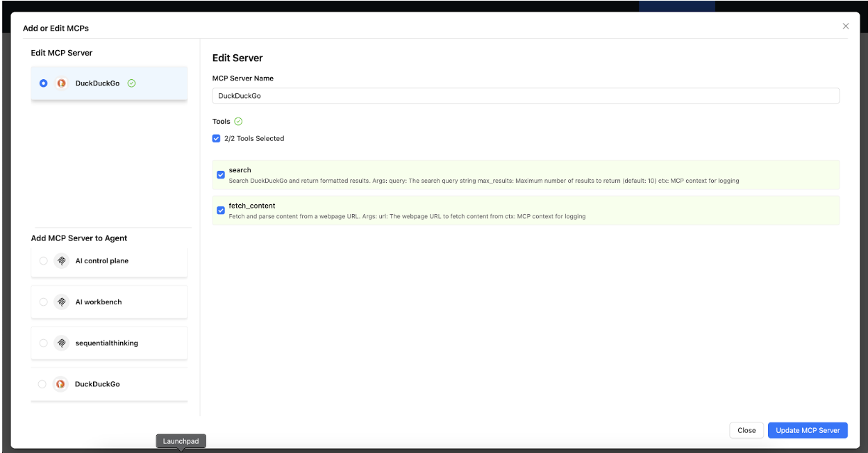Click the Close button
The image size is (868, 453).
coord(746,430)
